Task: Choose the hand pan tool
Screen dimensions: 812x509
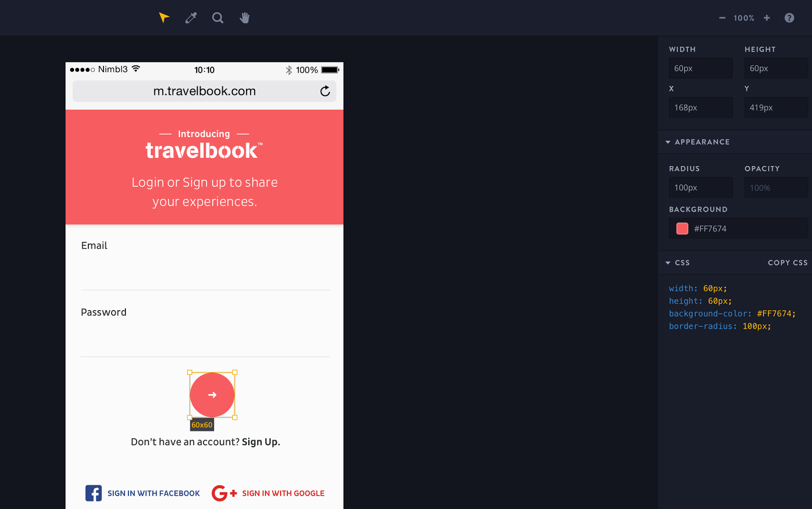Action: pyautogui.click(x=245, y=18)
